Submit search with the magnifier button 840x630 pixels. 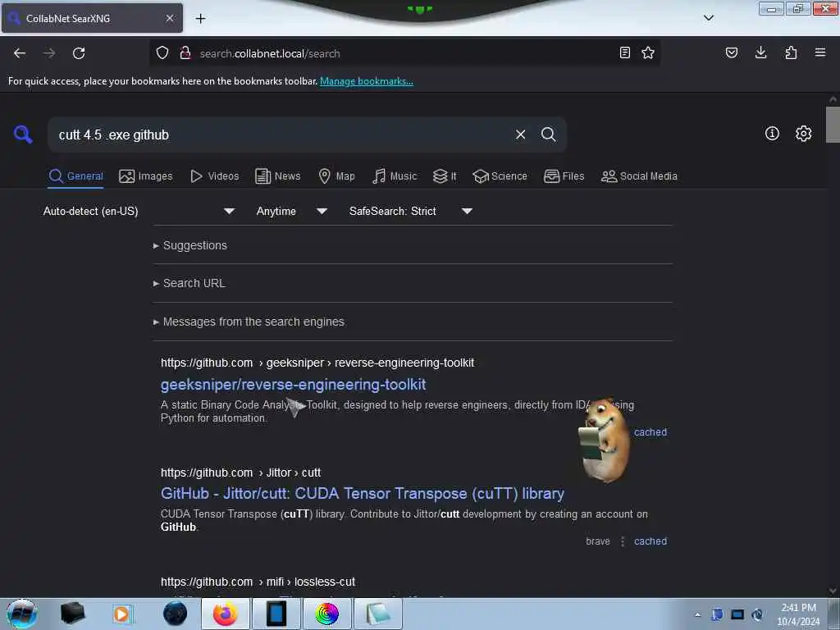(548, 135)
